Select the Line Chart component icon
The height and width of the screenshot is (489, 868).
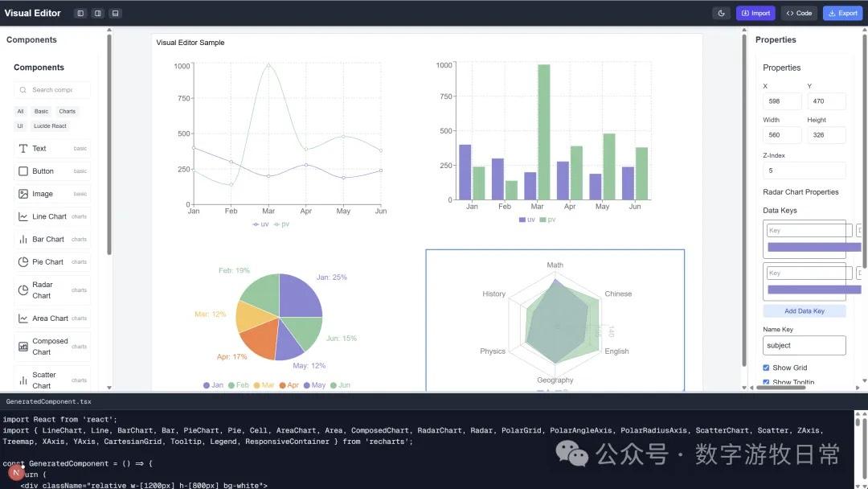click(x=23, y=216)
